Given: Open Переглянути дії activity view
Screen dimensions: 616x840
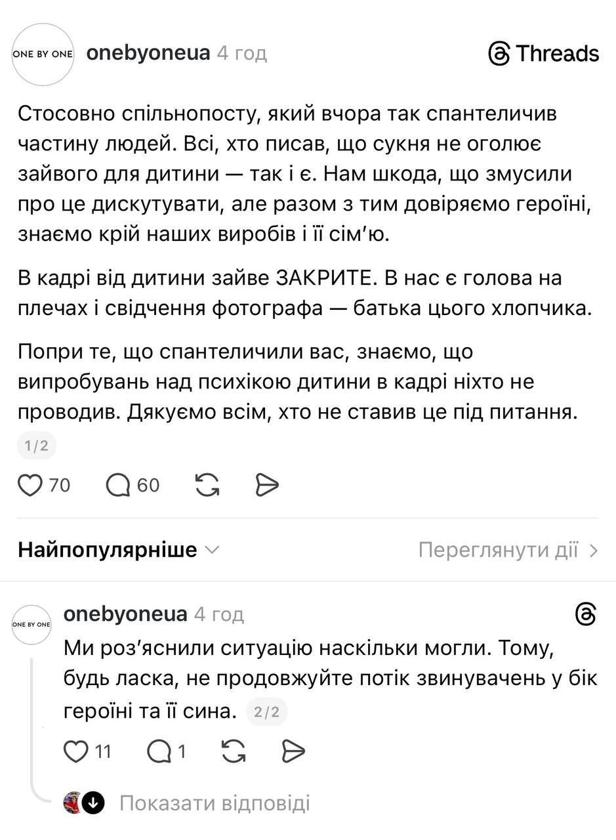Looking at the screenshot, I should pos(508,550).
